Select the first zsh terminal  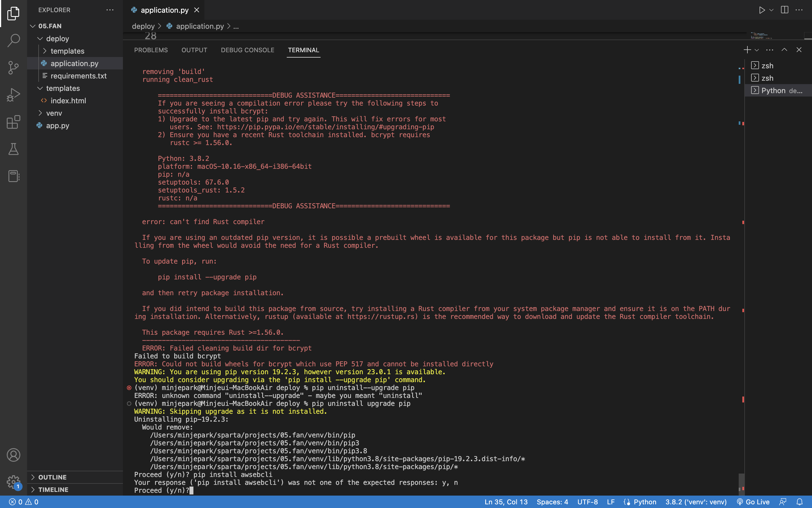(778, 65)
